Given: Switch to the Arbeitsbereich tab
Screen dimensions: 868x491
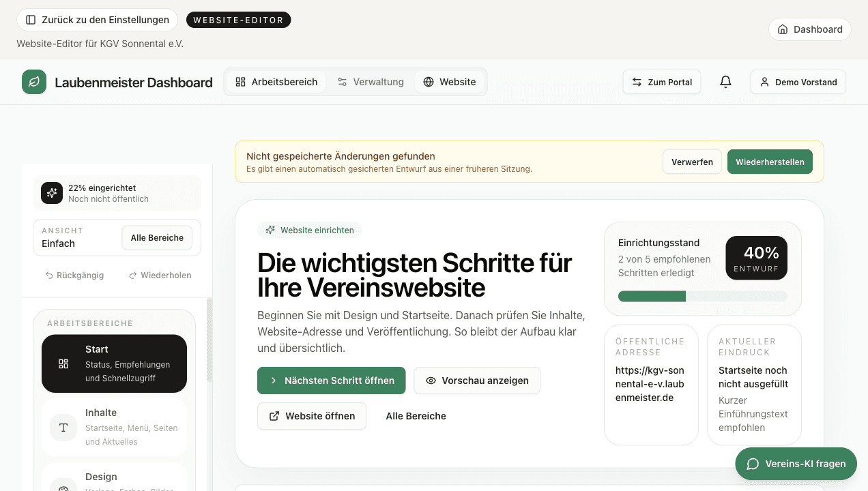Looking at the screenshot, I should pyautogui.click(x=276, y=82).
